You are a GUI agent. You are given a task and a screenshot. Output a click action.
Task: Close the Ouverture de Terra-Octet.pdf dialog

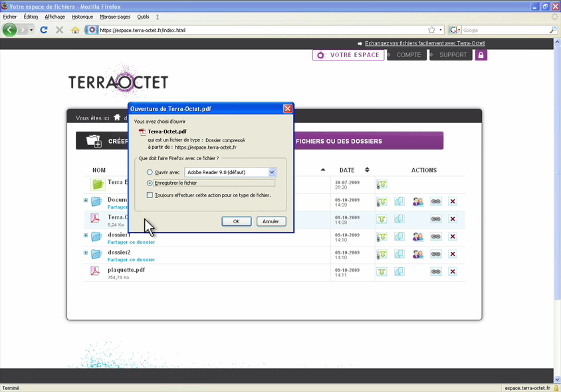pyautogui.click(x=288, y=109)
